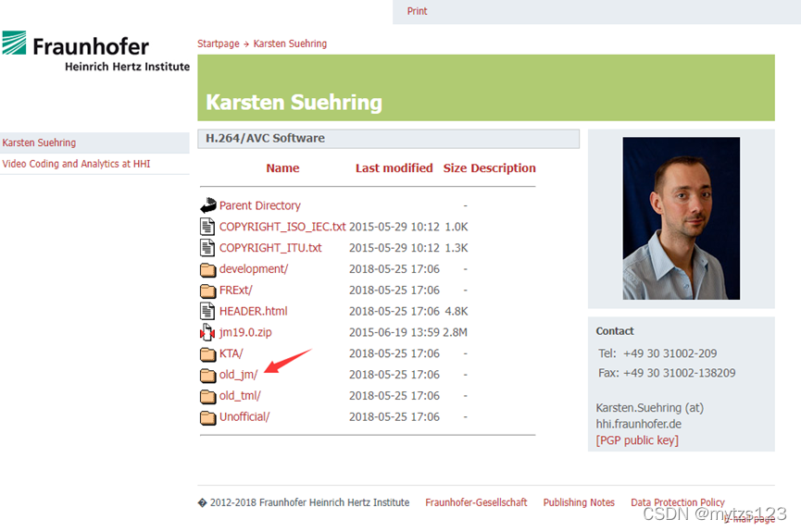Image resolution: width=801 pixels, height=532 pixels.
Task: Click the development folder icon
Action: tap(207, 269)
